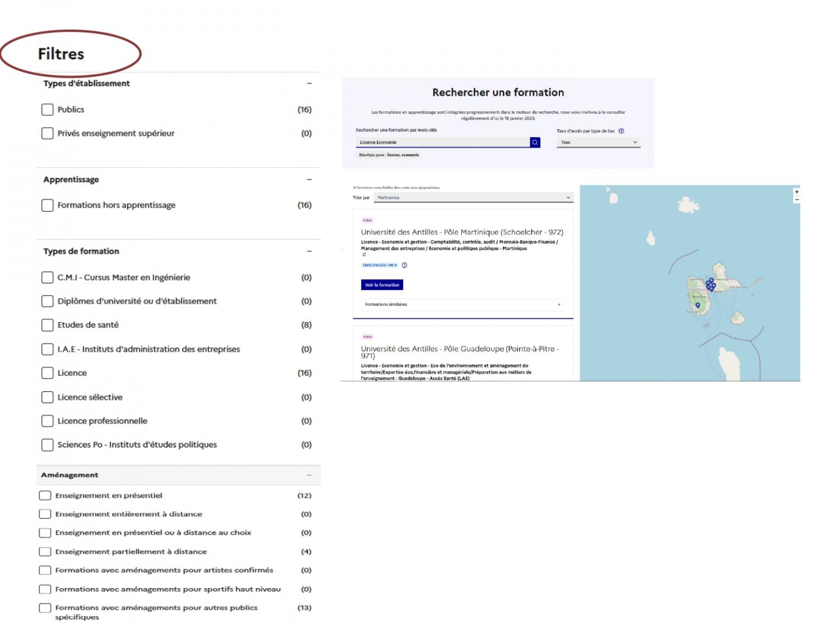Tick Enseignement en présentiel checkbox
This screenshot has height=630, width=840.
pyautogui.click(x=45, y=496)
